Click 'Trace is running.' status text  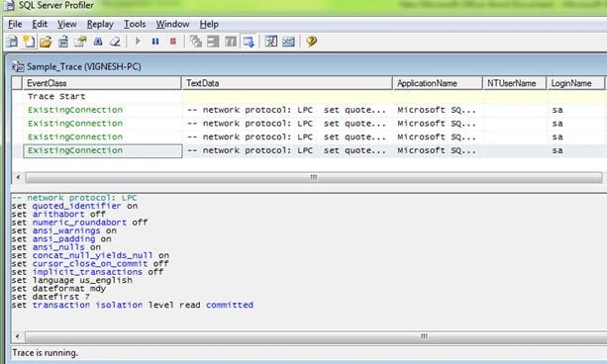tap(45, 353)
